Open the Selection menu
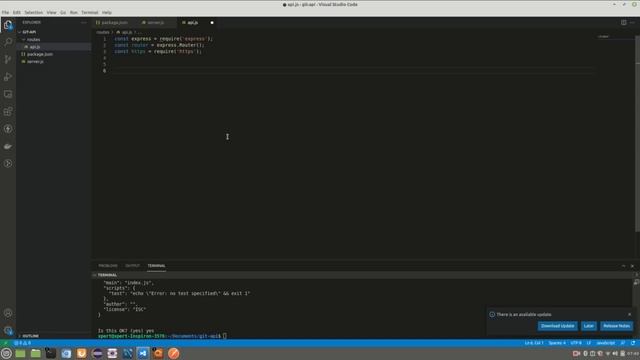The width and height of the screenshot is (640, 360). [33, 13]
